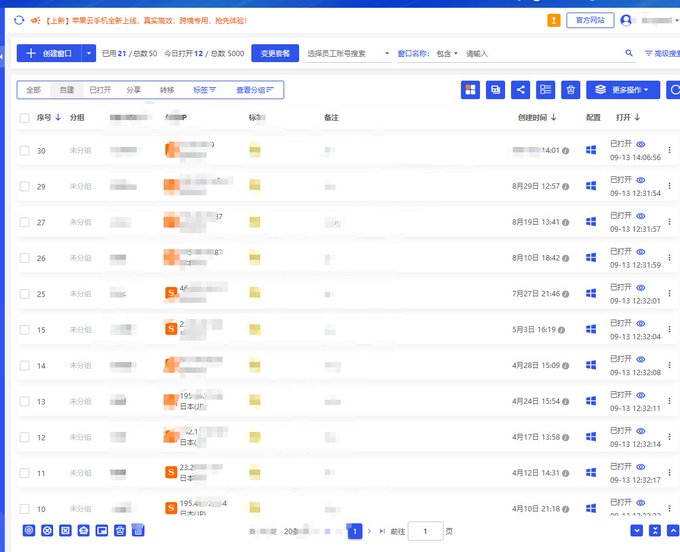Open the 更多操作 dropdown
Screen dimensions: 680x552
click(x=623, y=90)
